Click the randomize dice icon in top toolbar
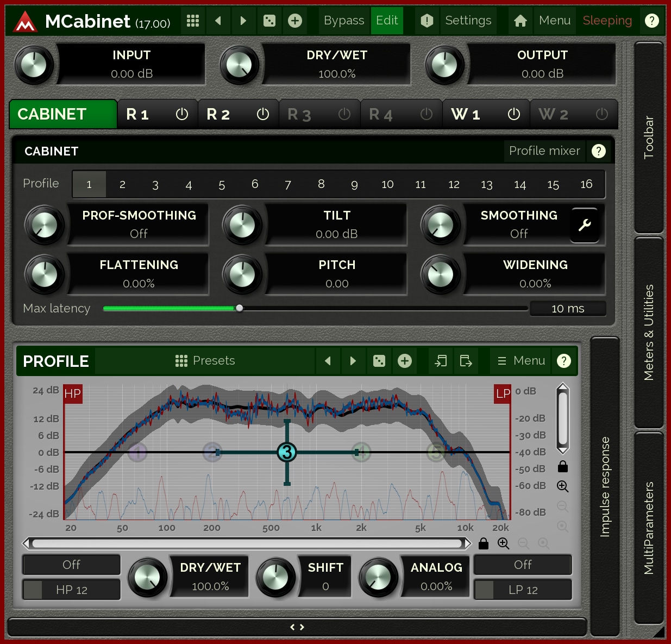The image size is (671, 644). pos(269,21)
